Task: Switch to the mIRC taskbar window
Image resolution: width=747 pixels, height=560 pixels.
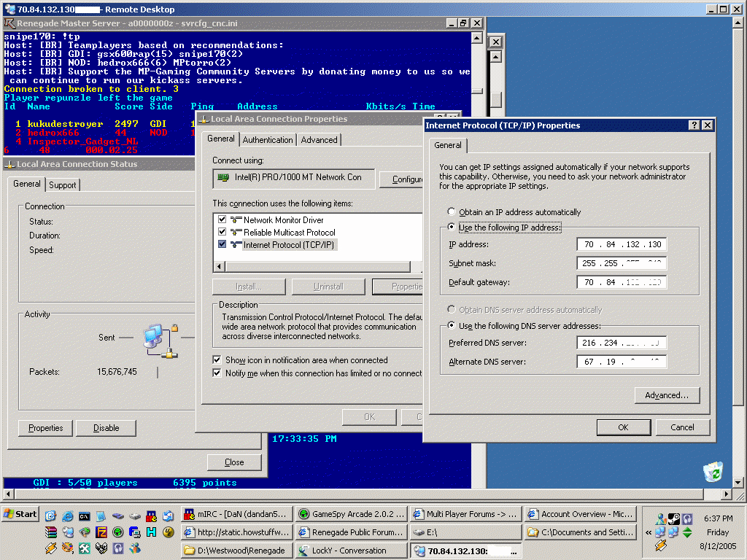Action: (x=237, y=514)
